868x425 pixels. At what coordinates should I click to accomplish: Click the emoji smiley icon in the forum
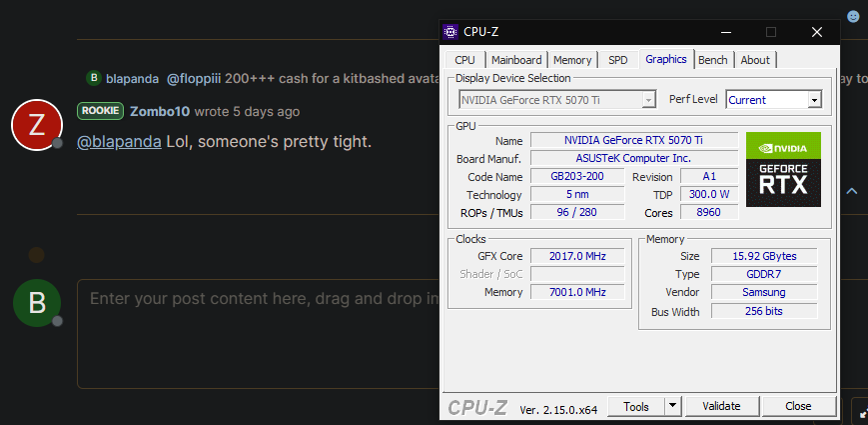point(852,16)
